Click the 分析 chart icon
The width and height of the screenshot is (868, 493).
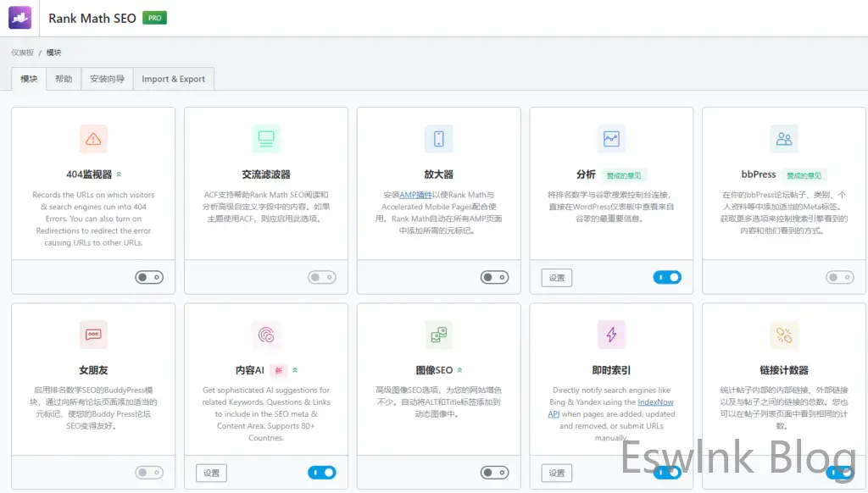click(611, 139)
